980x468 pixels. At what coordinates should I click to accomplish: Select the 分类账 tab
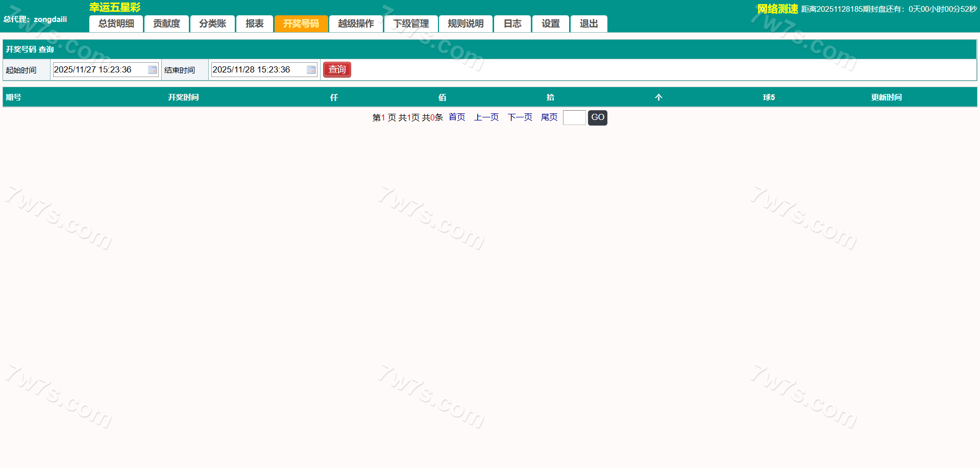pyautogui.click(x=212, y=23)
